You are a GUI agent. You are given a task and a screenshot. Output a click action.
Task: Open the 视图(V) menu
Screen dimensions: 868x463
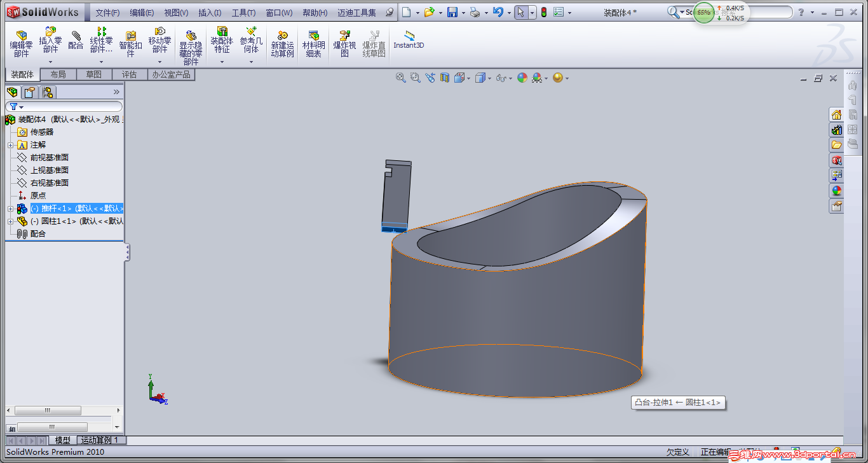tap(176, 13)
